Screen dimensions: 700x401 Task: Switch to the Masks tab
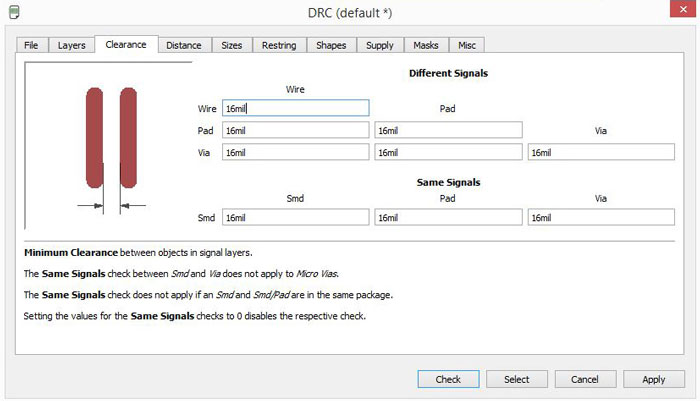426,46
